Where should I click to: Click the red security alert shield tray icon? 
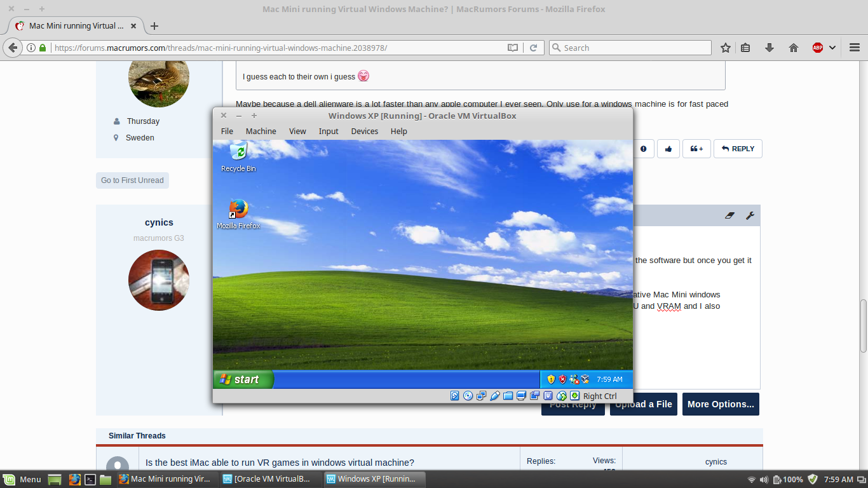pyautogui.click(x=562, y=379)
